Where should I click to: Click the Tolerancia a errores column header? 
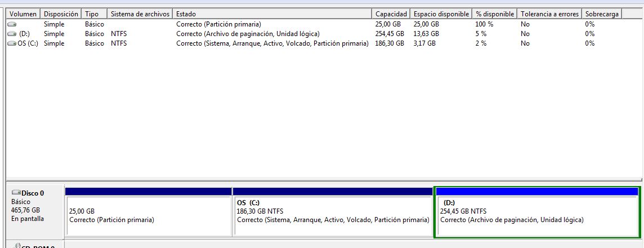549,14
